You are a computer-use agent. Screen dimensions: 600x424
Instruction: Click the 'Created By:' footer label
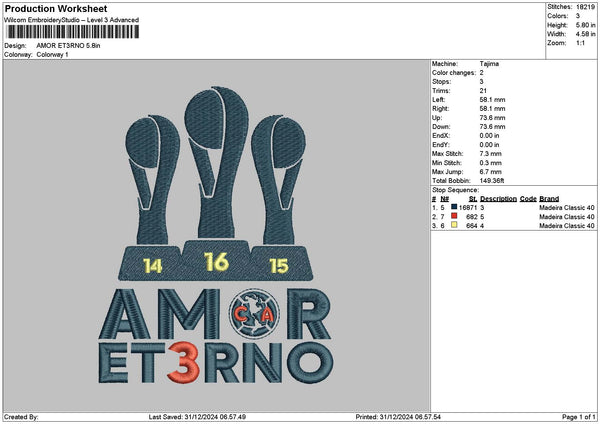coord(21,417)
